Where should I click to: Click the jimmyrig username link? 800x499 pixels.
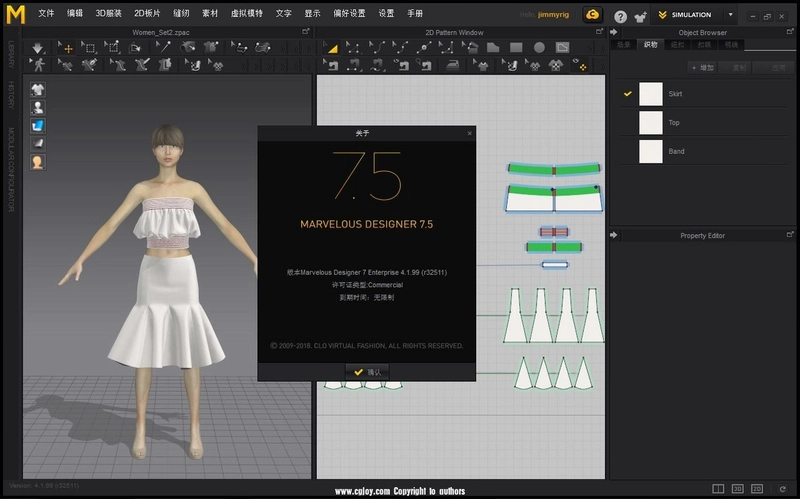(553, 15)
